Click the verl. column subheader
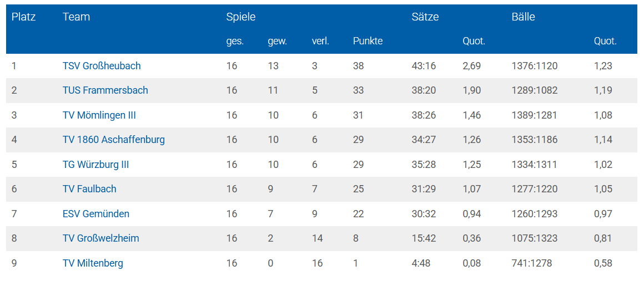Screen dimensions: 644x281 tap(320, 41)
